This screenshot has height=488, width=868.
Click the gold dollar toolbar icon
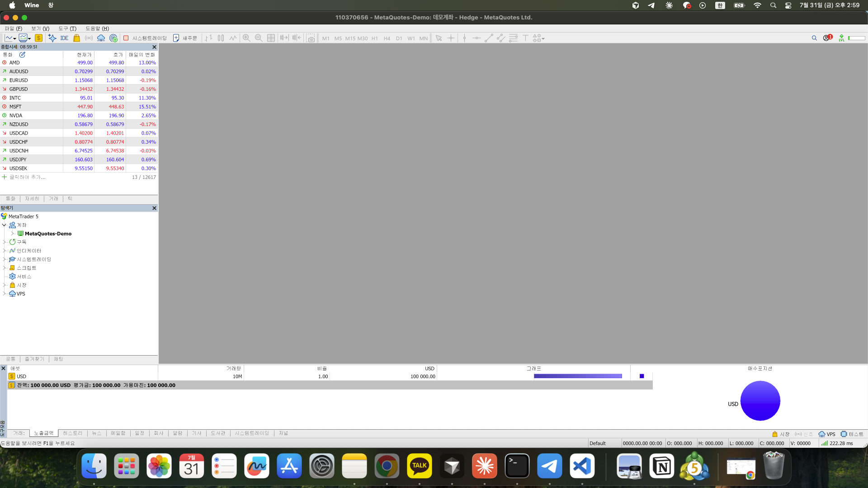click(x=39, y=38)
